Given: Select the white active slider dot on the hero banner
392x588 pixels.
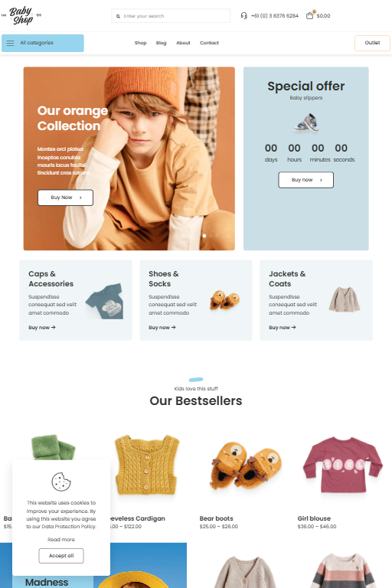Looking at the screenshot, I should (x=204, y=236).
